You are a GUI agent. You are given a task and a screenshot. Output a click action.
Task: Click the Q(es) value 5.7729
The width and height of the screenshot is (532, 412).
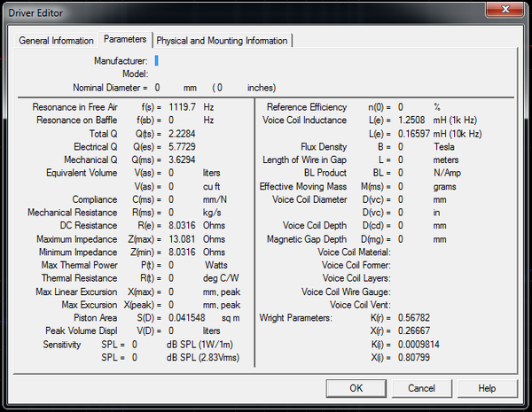point(182,146)
